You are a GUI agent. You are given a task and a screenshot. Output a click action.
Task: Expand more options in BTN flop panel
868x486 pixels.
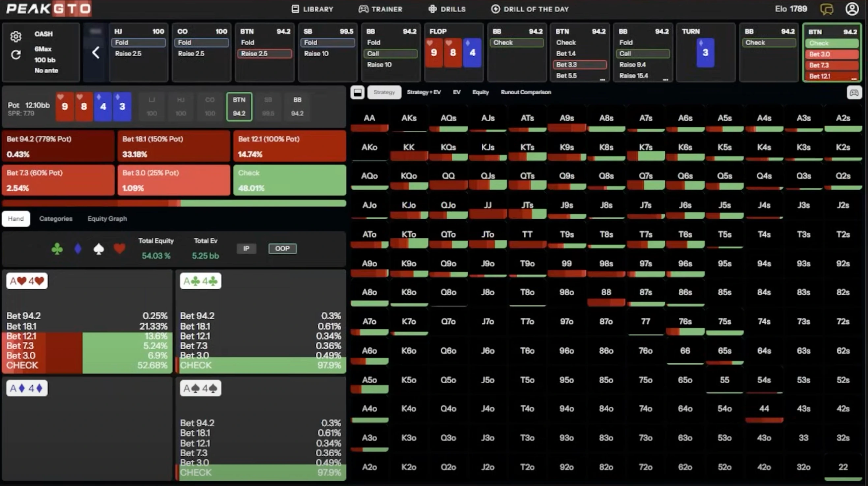602,79
